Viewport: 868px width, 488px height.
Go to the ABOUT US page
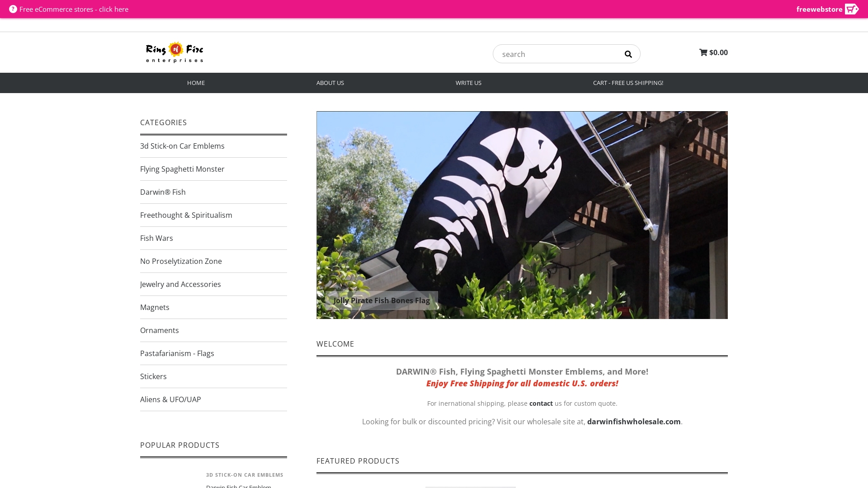330,83
